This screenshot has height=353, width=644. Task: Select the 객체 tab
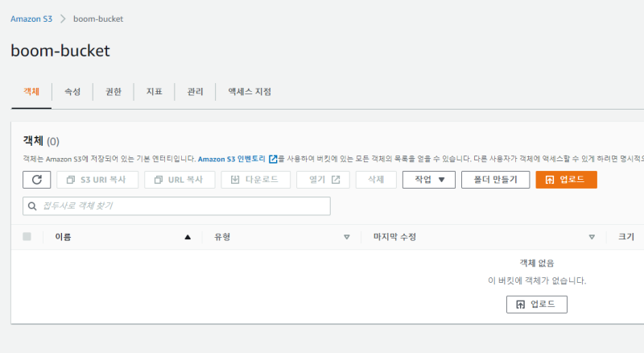(x=31, y=91)
